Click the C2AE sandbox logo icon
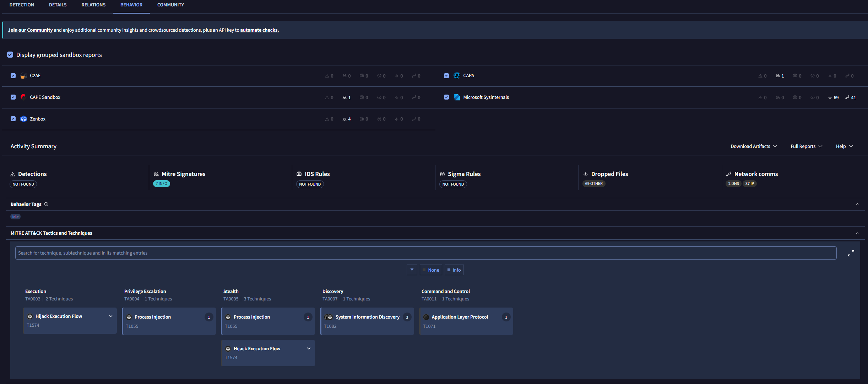This screenshot has width=868, height=384. point(23,76)
